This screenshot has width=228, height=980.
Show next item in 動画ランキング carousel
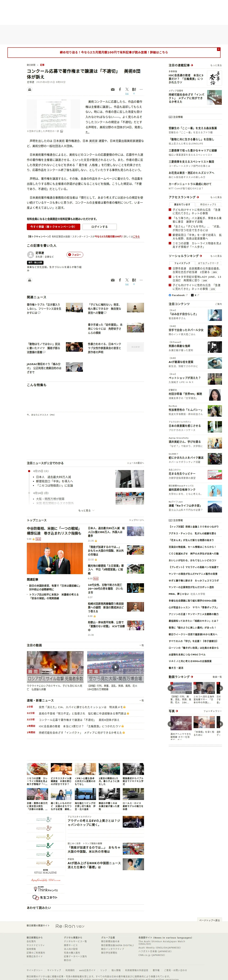tap(220, 688)
